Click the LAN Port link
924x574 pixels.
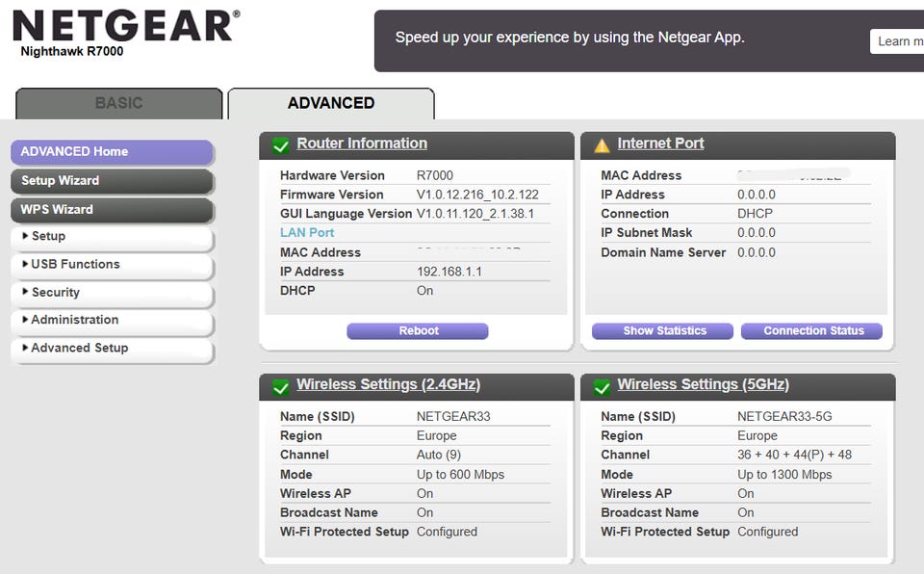pyautogui.click(x=307, y=233)
